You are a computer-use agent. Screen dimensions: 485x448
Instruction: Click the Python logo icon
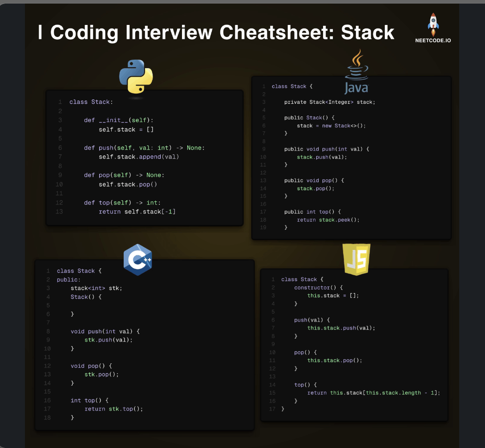(136, 76)
